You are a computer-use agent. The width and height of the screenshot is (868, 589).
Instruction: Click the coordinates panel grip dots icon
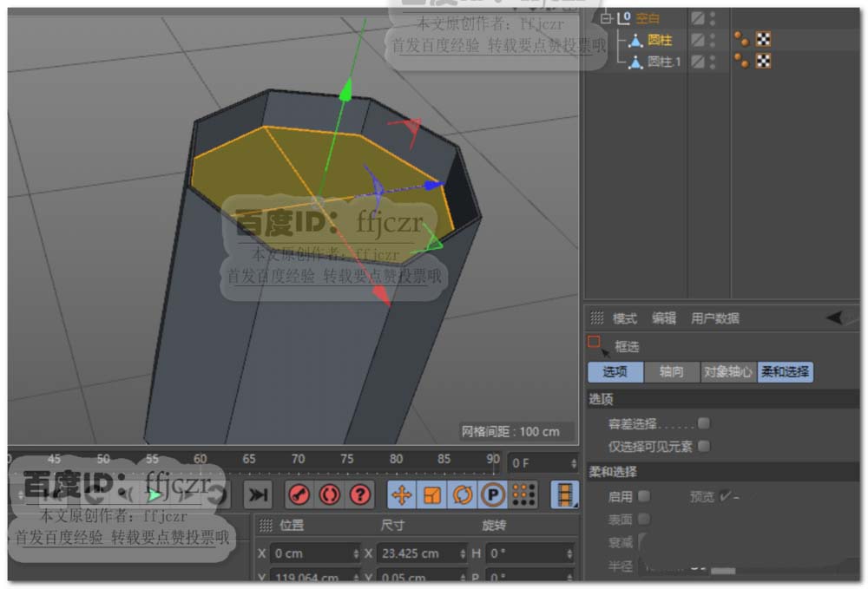266,525
